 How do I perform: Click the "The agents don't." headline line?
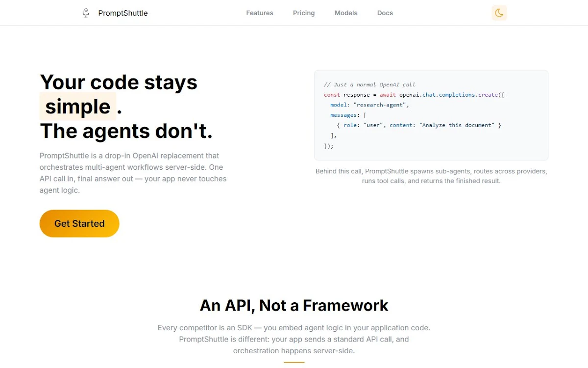[126, 131]
